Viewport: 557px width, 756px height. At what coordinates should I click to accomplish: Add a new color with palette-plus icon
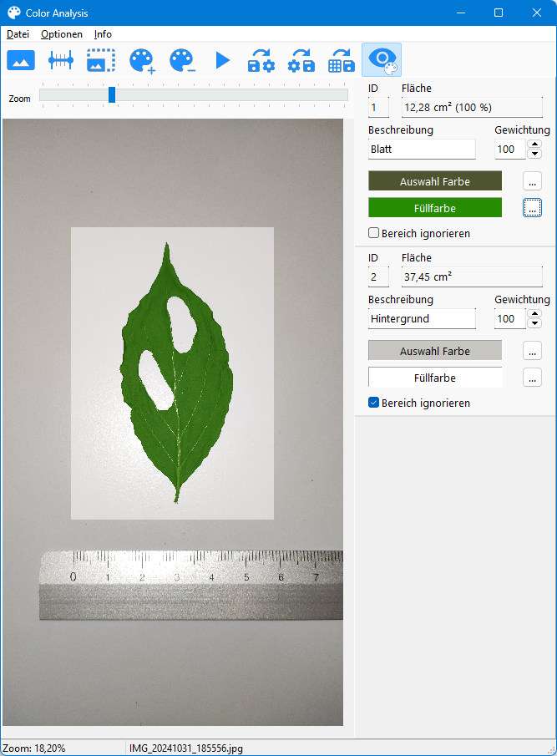tap(142, 60)
